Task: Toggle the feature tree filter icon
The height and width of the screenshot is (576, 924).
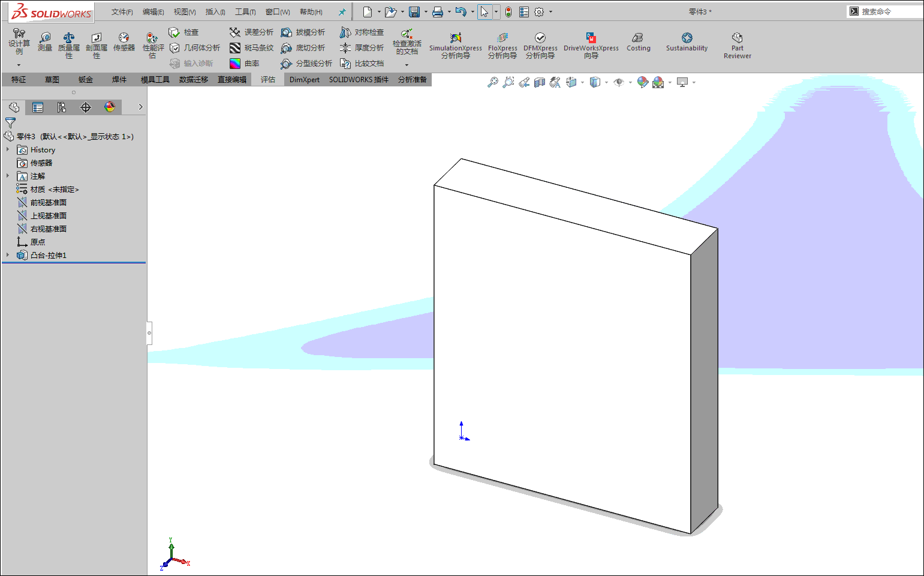Action: tap(11, 123)
